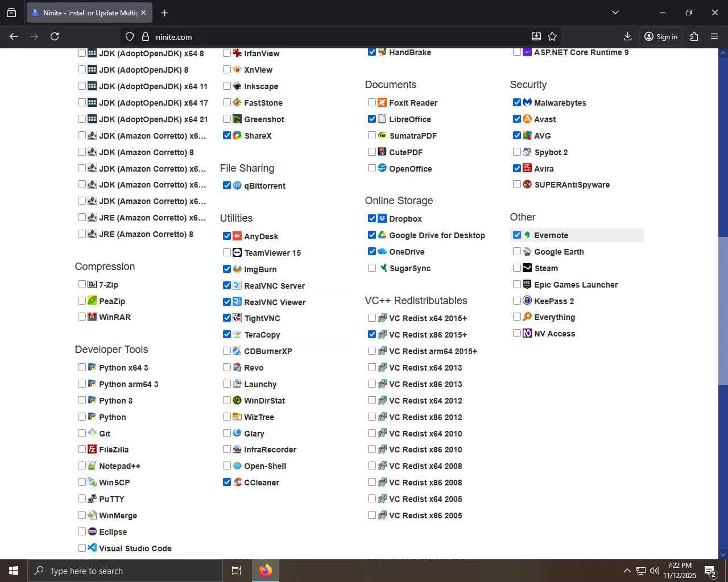
Task: Click the LibreOffice document icon
Action: [382, 119]
